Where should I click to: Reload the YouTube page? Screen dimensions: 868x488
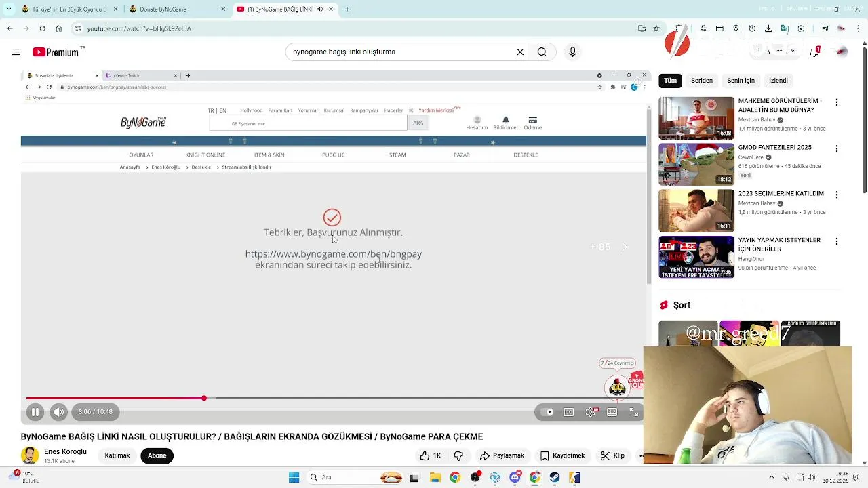(42, 28)
